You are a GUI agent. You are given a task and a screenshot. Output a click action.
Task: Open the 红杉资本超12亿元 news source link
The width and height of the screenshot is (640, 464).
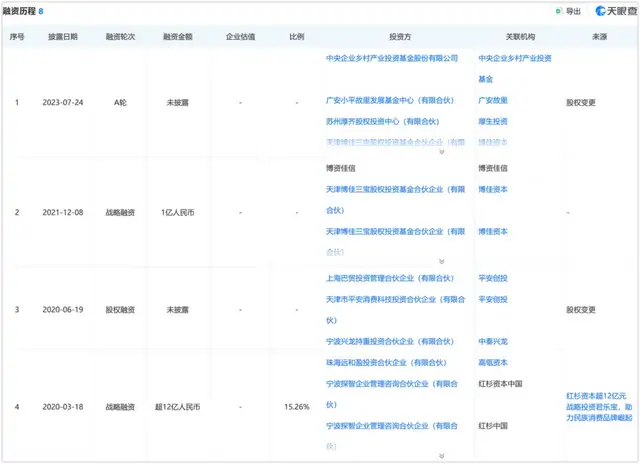(599, 407)
